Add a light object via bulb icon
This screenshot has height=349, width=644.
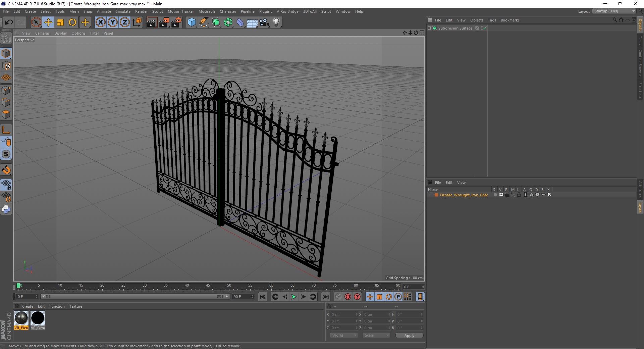click(x=276, y=22)
